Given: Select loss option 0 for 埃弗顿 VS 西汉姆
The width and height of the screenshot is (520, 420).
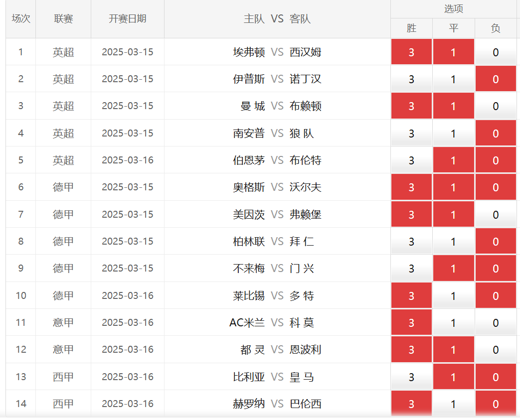Looking at the screenshot, I should (496, 52).
